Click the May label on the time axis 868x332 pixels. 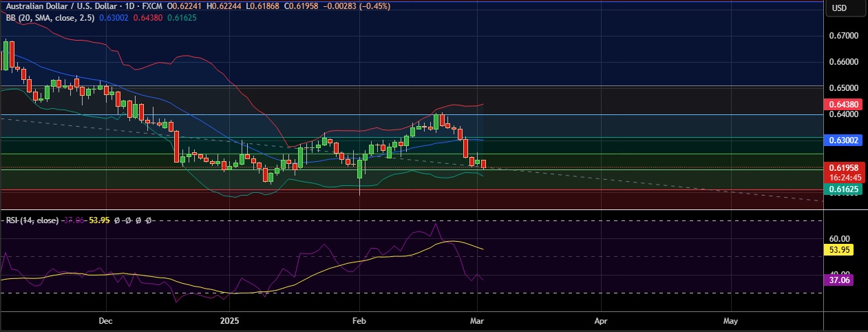tap(731, 321)
